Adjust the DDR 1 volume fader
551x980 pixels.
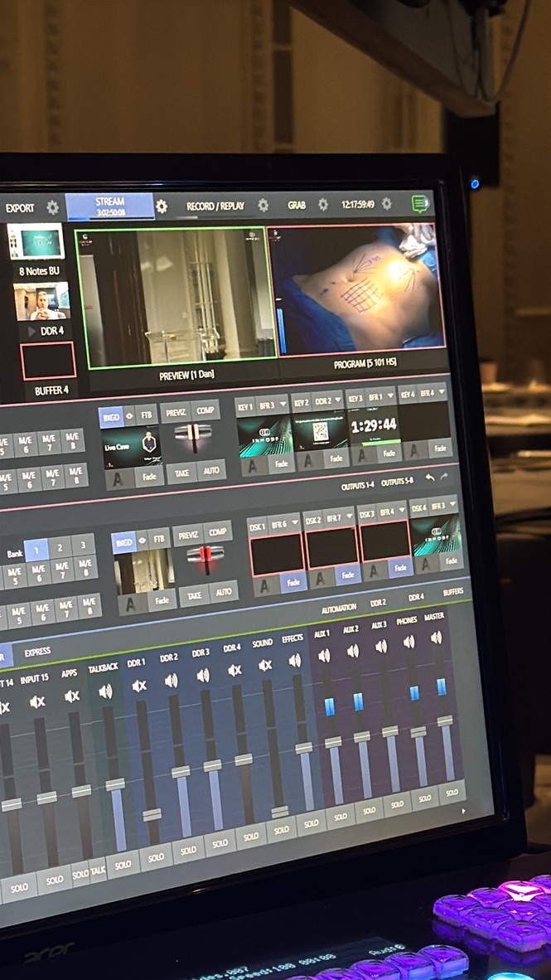click(x=152, y=815)
